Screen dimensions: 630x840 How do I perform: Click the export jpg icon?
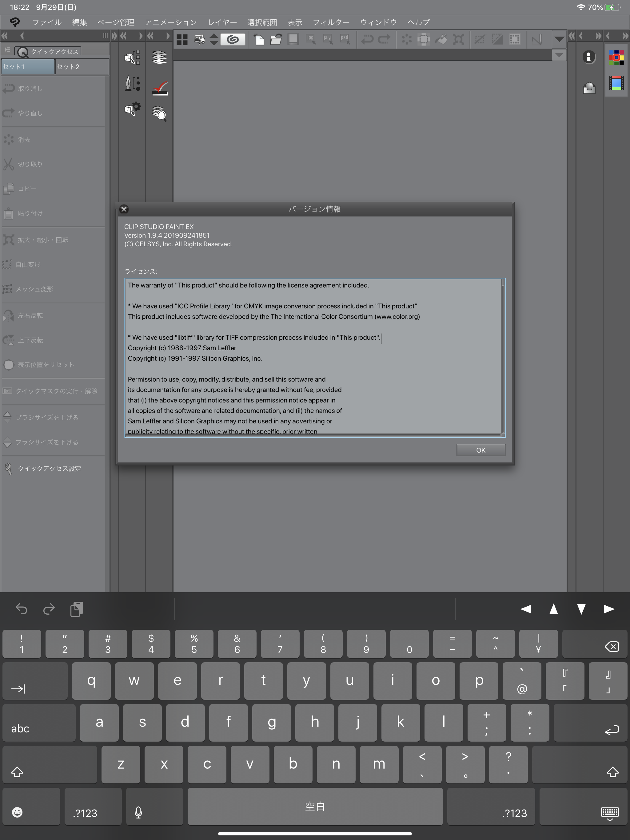pos(311,39)
